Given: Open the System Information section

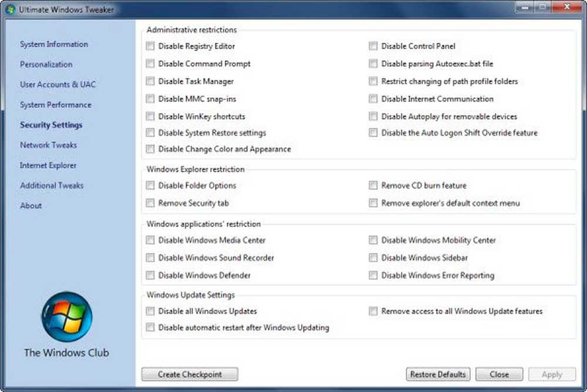Looking at the screenshot, I should coord(54,44).
